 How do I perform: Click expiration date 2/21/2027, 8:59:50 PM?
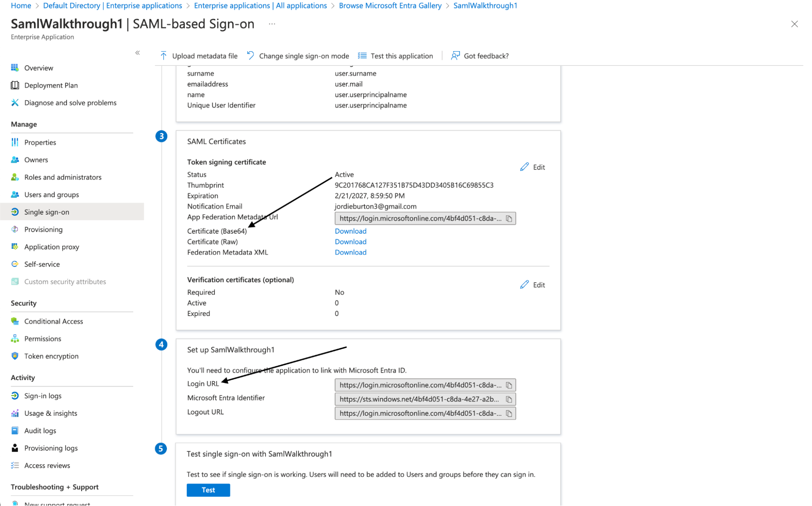click(369, 196)
